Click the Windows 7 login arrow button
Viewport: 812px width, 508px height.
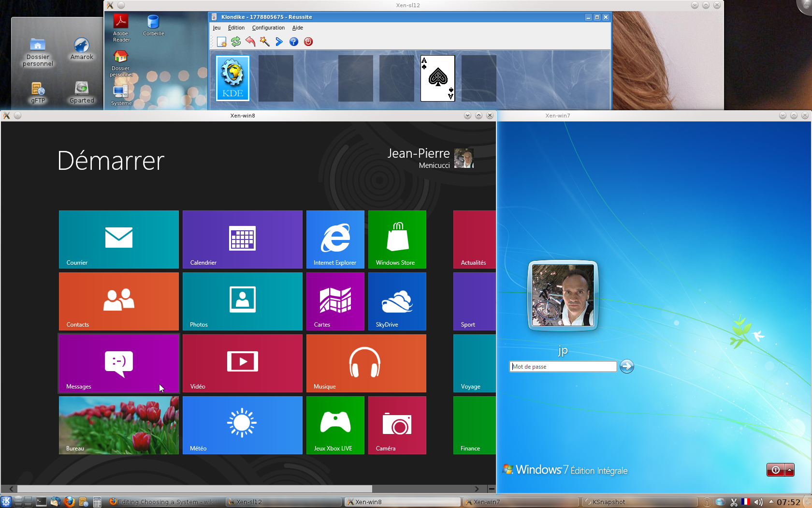[x=627, y=366]
